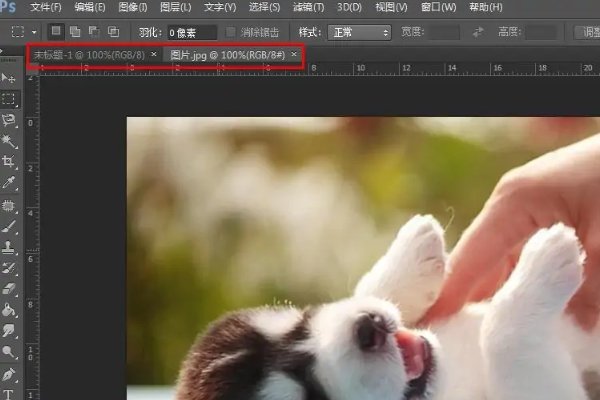Image resolution: width=600 pixels, height=400 pixels.
Task: Open the 图层(L) menu
Action: (176, 7)
